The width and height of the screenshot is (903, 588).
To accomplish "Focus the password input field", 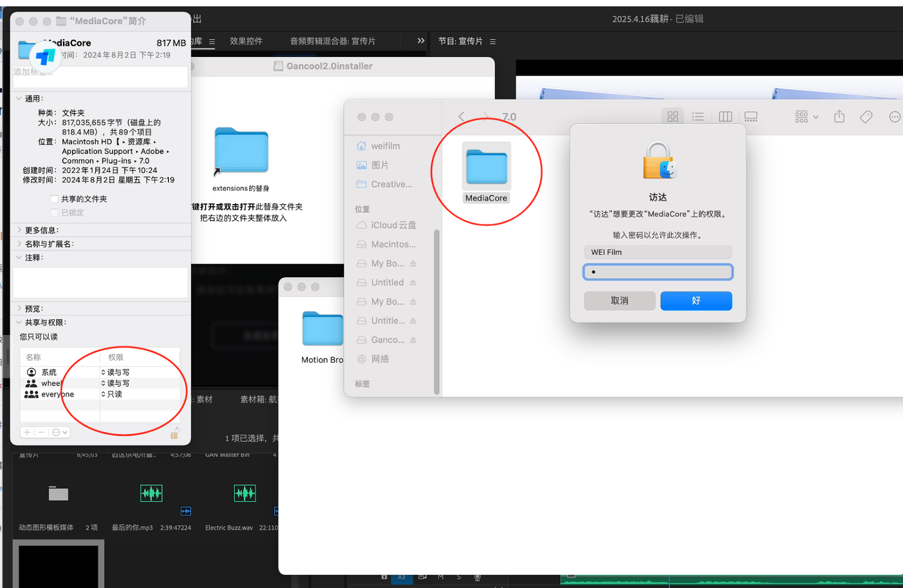I will coord(658,272).
